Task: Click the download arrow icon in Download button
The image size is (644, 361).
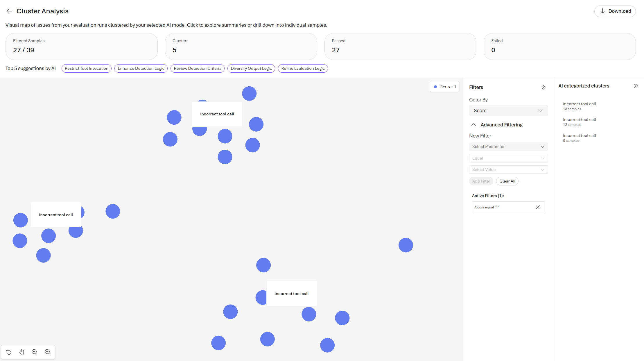Action: click(x=602, y=11)
